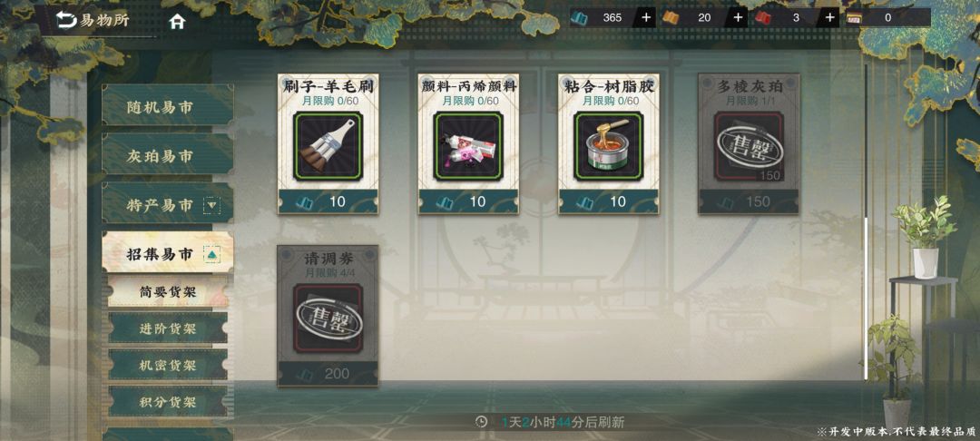980x441 pixels.
Task: Expand the 特产易市 submenu arrow
Action: 212,204
